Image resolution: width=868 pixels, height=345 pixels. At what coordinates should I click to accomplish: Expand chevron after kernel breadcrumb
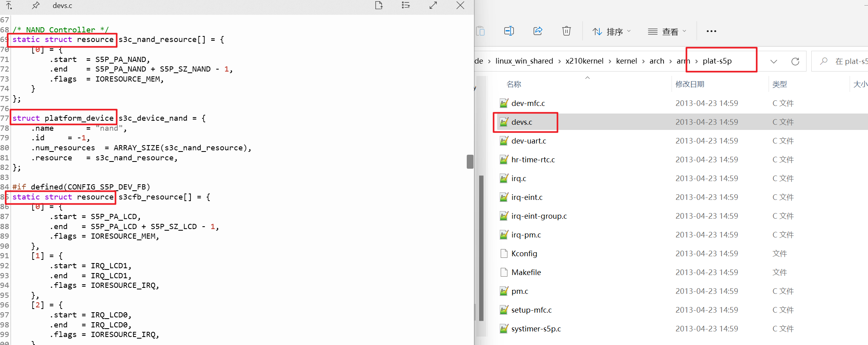point(643,61)
